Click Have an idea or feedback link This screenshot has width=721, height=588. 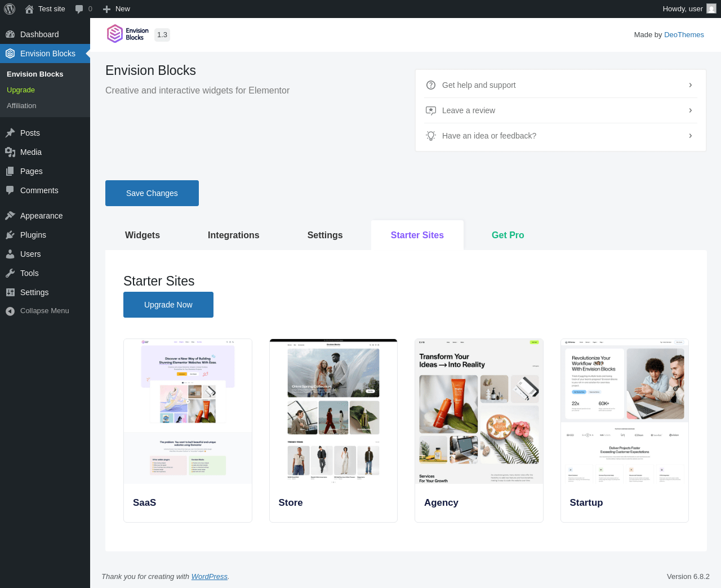tap(489, 136)
